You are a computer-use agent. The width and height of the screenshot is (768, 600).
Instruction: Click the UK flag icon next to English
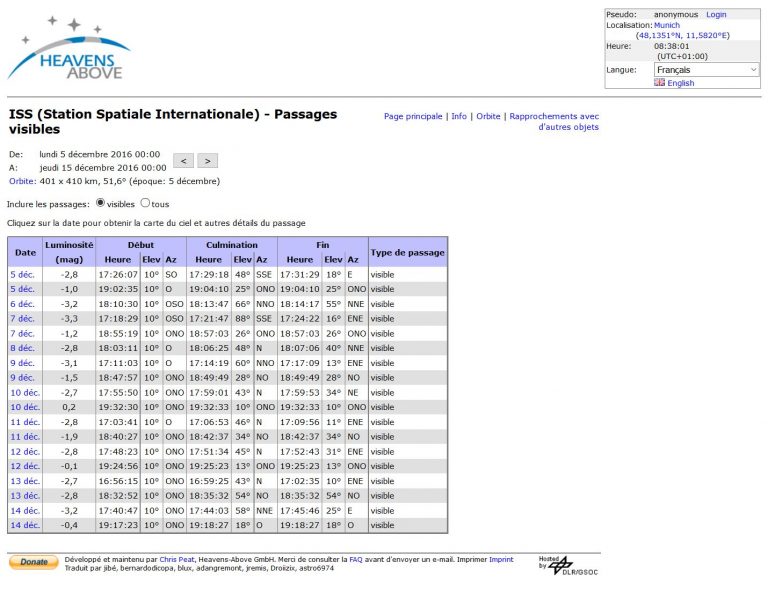659,82
